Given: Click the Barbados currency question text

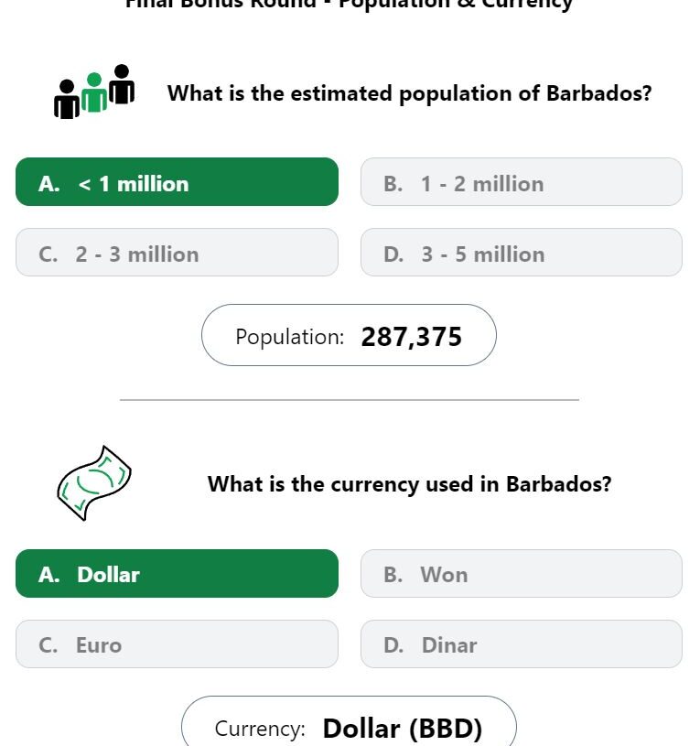Looking at the screenshot, I should coord(409,484).
